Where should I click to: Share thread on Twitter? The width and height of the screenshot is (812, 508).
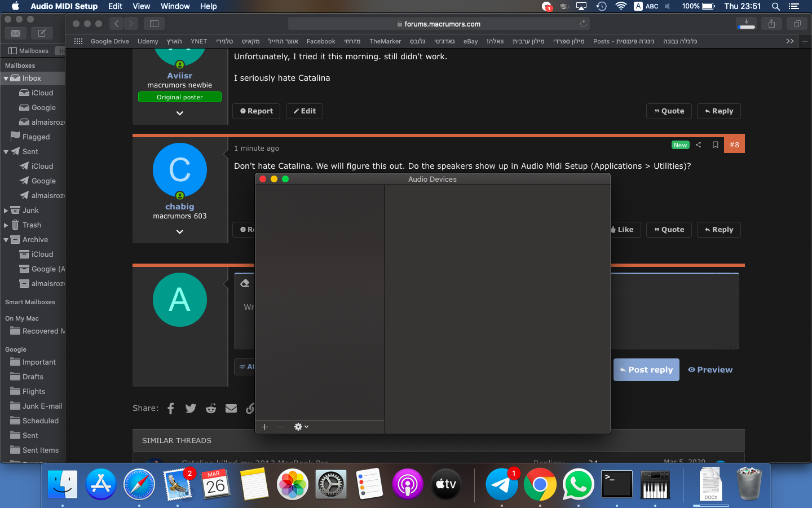click(191, 408)
